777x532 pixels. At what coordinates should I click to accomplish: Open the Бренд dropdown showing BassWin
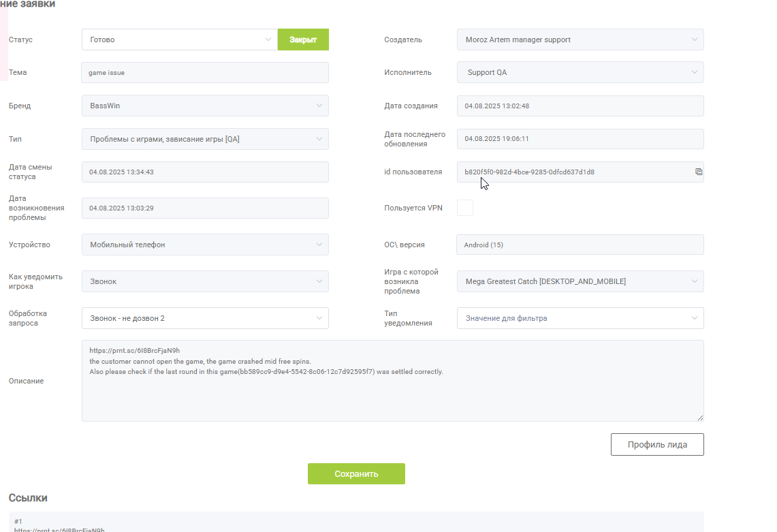[205, 106]
